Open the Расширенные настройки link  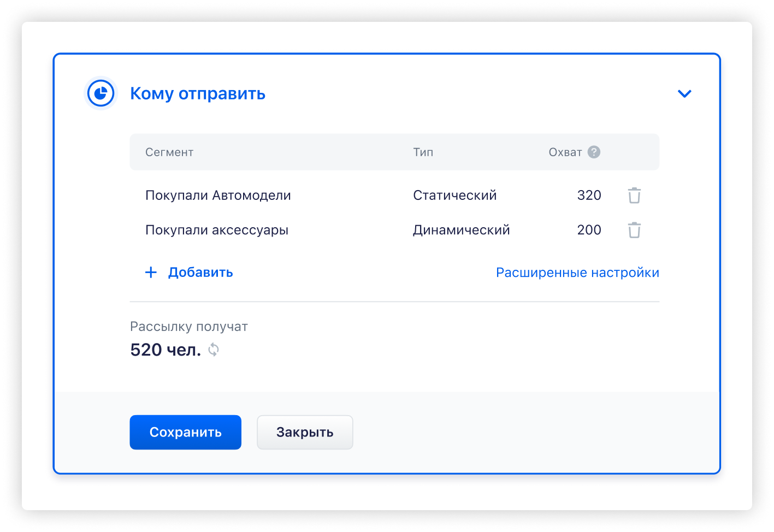click(x=577, y=273)
